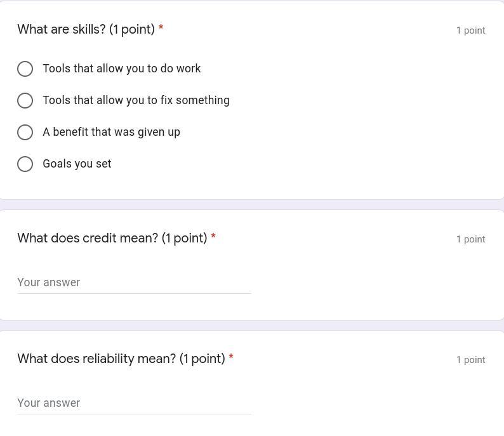Click the '1 point' label on the credit question
Image resolution: width=504 pixels, height=436 pixels.
tap(470, 239)
